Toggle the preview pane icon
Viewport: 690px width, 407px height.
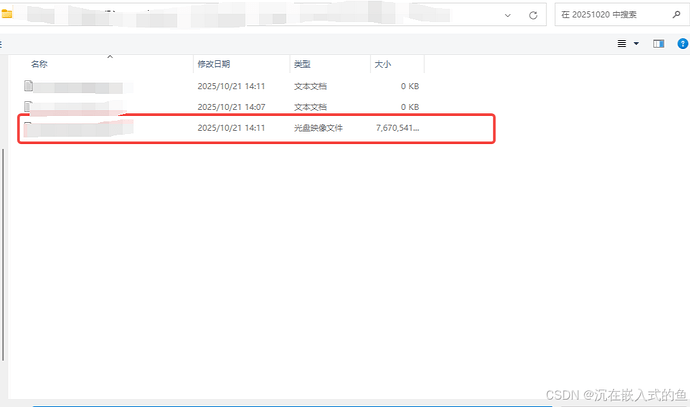tap(658, 43)
